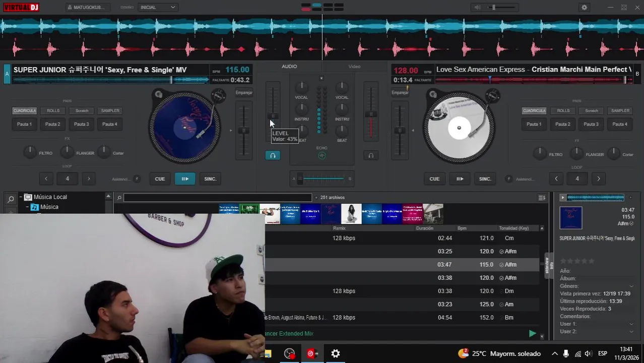Toggle headphone cue on deck B

click(371, 155)
